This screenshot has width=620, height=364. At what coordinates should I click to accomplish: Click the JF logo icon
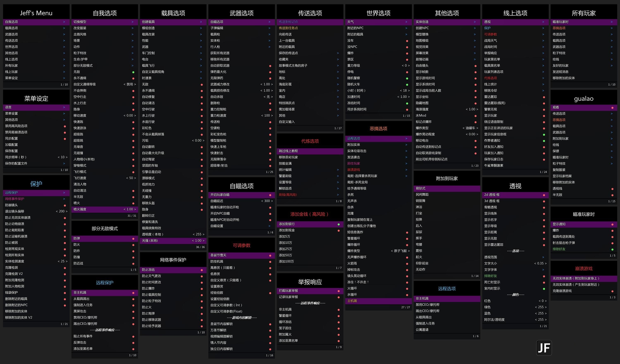click(x=544, y=348)
